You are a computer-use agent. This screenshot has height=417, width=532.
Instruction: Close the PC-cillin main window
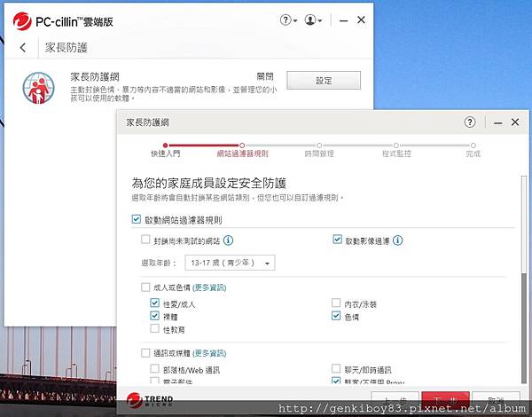click(x=361, y=20)
